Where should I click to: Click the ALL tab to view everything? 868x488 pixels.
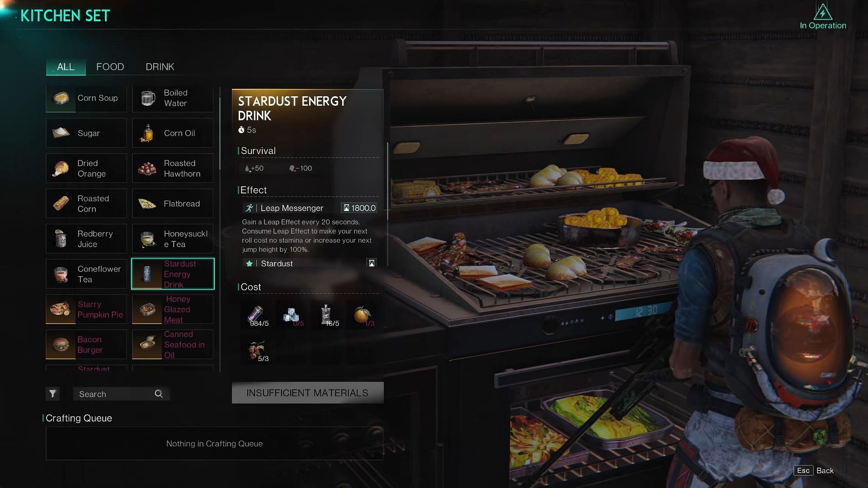click(65, 66)
